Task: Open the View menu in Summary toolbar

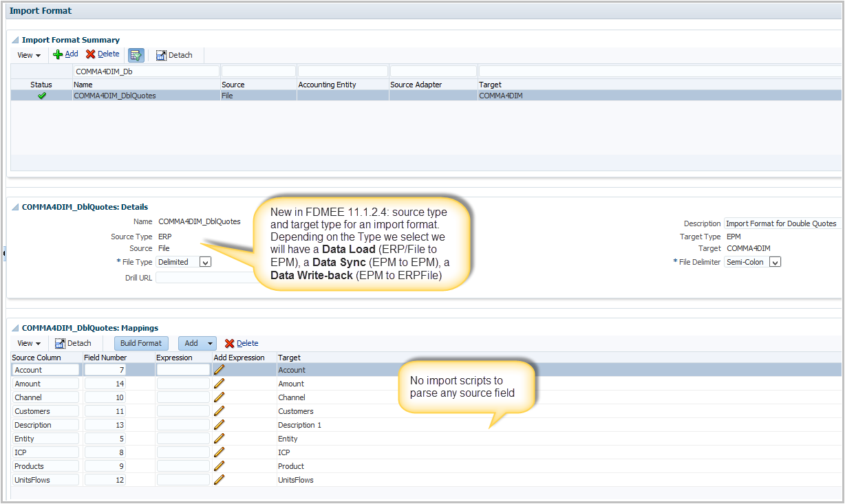Action: (29, 55)
